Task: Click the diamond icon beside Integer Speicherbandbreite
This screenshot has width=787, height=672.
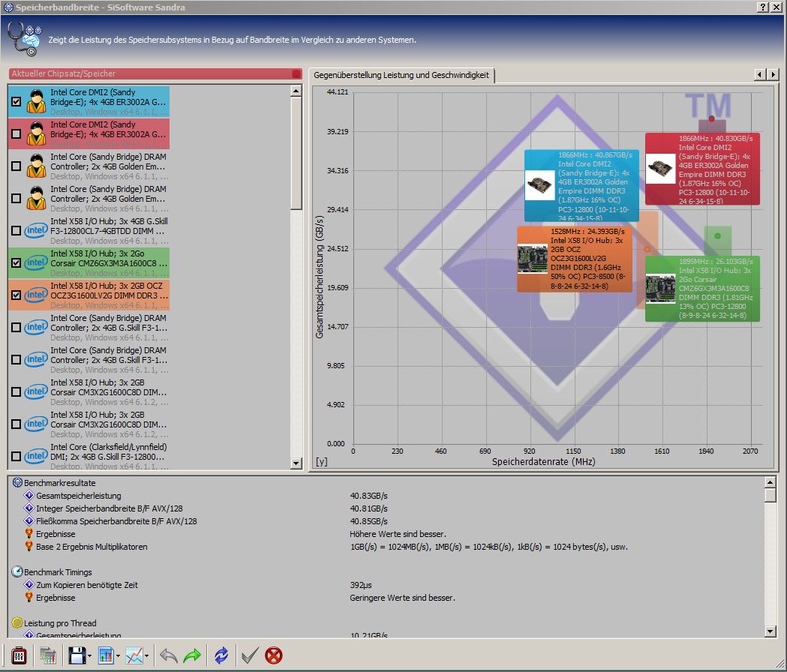Action: click(29, 508)
